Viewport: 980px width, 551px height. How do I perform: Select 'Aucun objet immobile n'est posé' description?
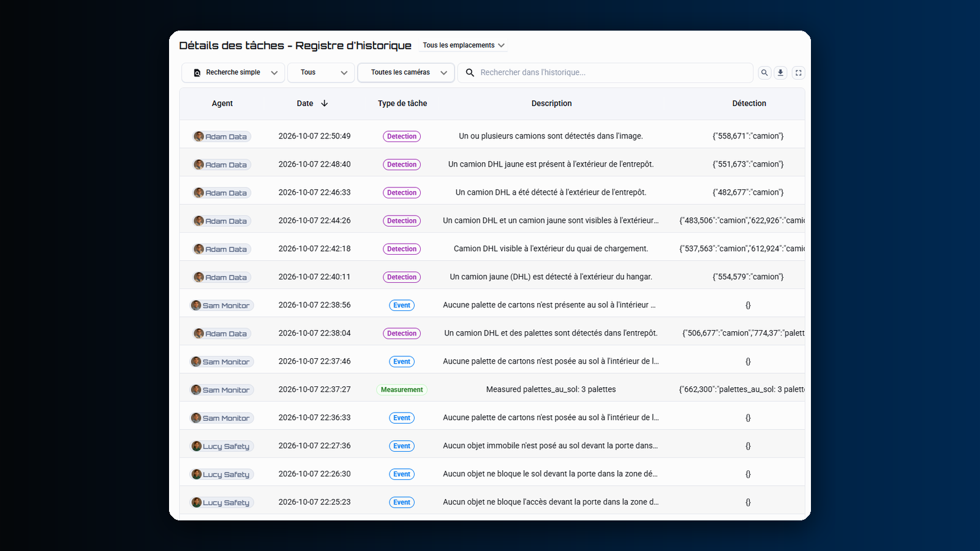click(x=551, y=446)
